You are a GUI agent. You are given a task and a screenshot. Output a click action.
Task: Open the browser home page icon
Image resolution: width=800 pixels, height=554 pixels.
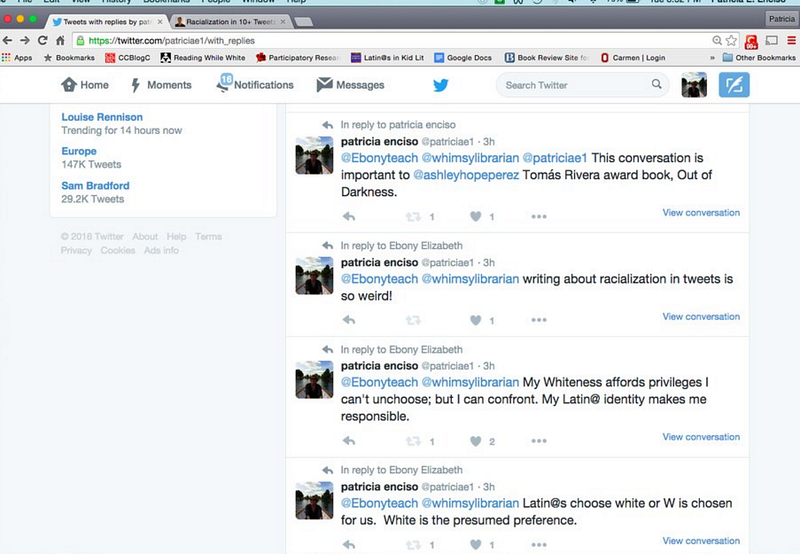pyautogui.click(x=60, y=40)
